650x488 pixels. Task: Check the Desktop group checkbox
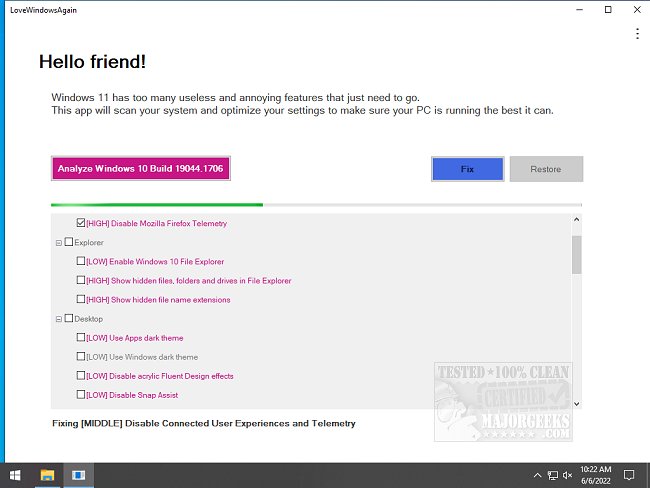69,318
